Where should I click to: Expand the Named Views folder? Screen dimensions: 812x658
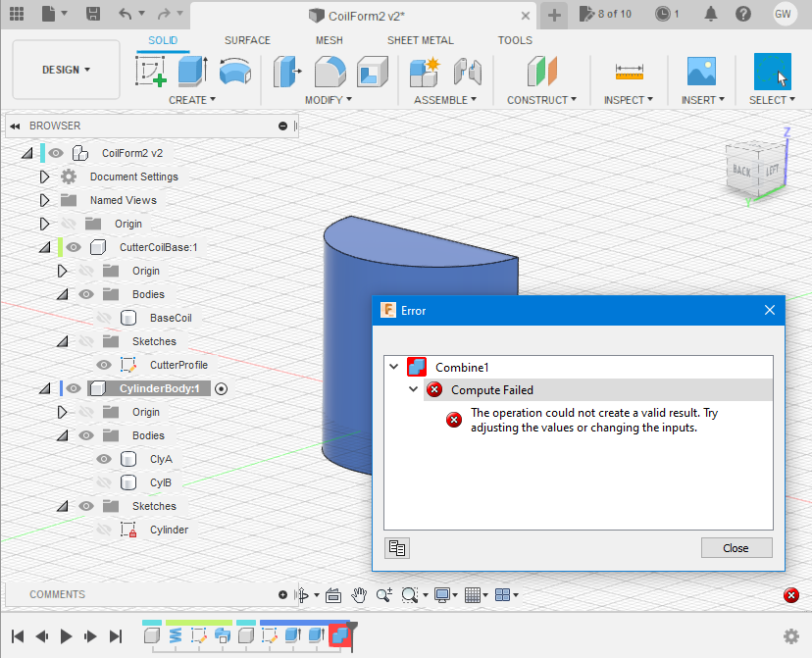(44, 200)
